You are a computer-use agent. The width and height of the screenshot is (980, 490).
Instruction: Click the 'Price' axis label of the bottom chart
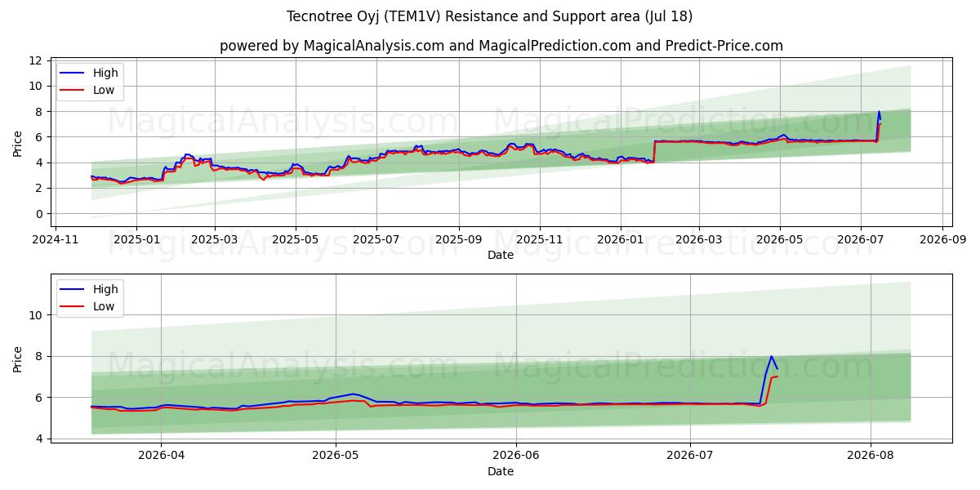point(18,359)
